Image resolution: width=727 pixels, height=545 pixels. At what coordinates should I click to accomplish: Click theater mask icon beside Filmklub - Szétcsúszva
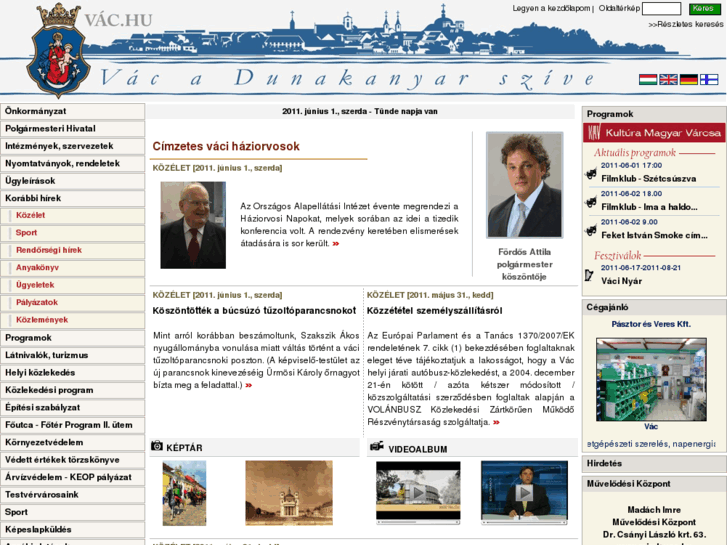pyautogui.click(x=591, y=174)
